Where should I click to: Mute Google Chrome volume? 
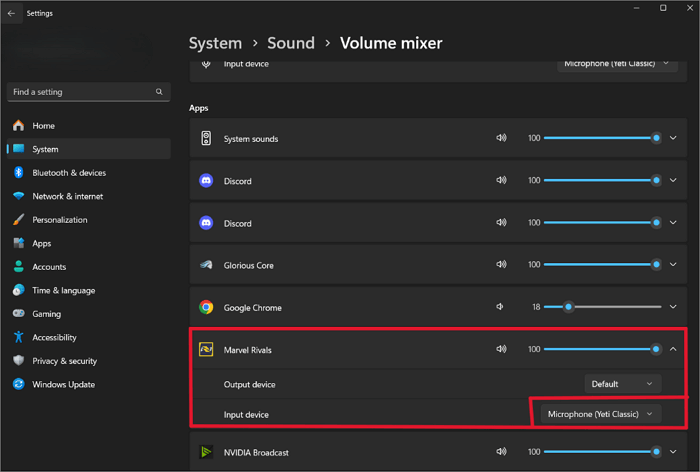coord(500,306)
